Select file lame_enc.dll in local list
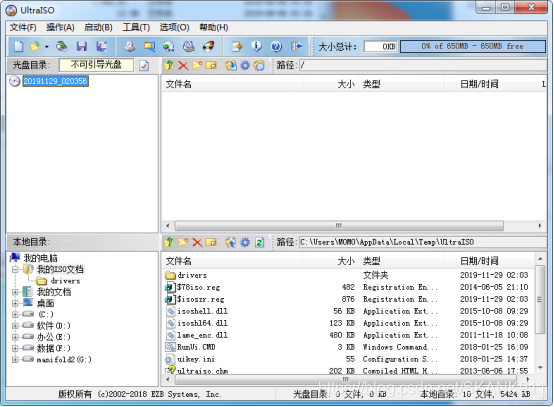 tap(202, 335)
